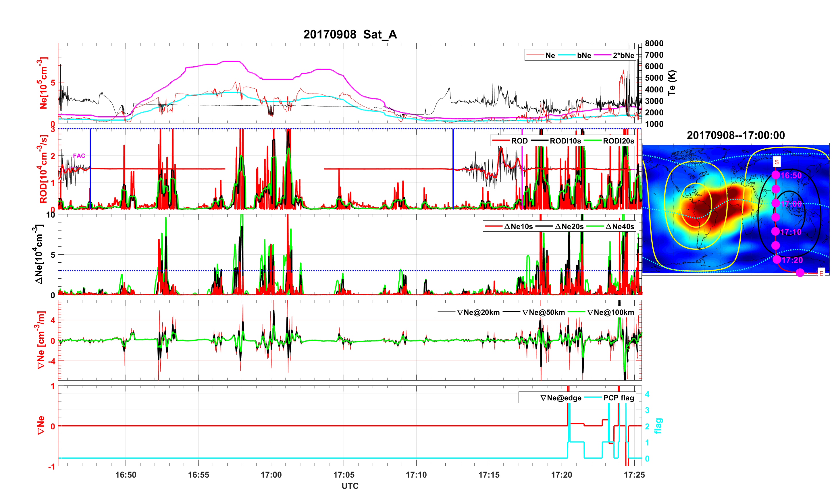Click the UTC axis label
The height and width of the screenshot is (504, 834).
350,486
